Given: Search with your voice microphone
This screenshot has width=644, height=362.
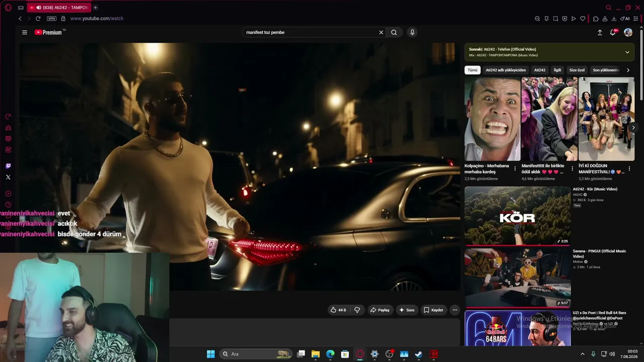Looking at the screenshot, I should [412, 32].
